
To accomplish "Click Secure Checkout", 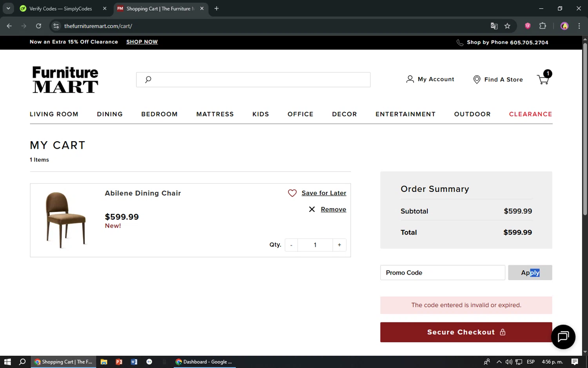I will (466, 332).
